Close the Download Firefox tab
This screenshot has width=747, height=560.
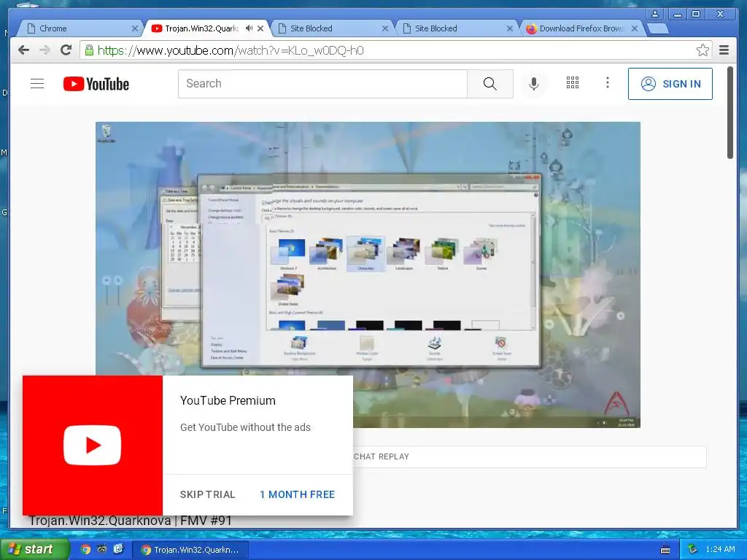[x=635, y=28]
